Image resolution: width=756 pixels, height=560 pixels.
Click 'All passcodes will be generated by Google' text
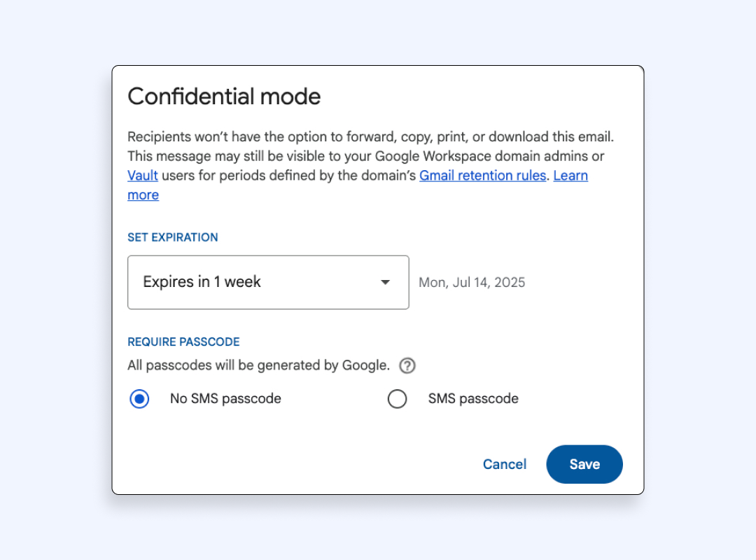(258, 365)
